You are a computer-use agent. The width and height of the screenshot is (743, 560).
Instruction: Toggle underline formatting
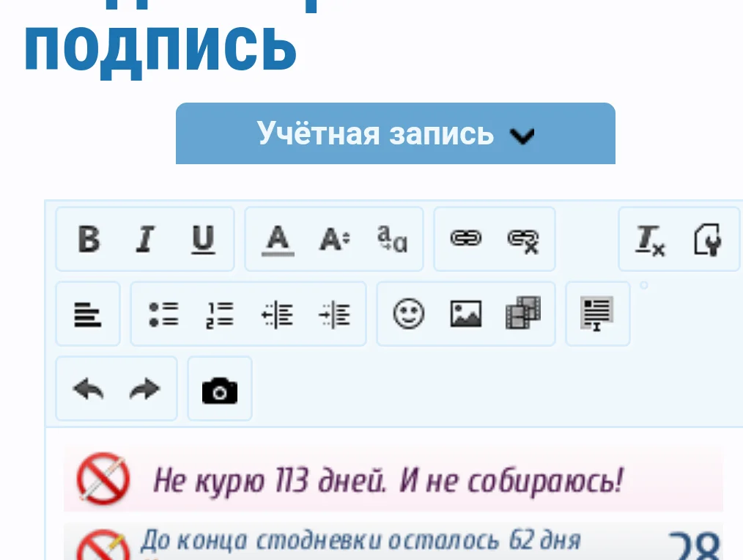click(203, 238)
